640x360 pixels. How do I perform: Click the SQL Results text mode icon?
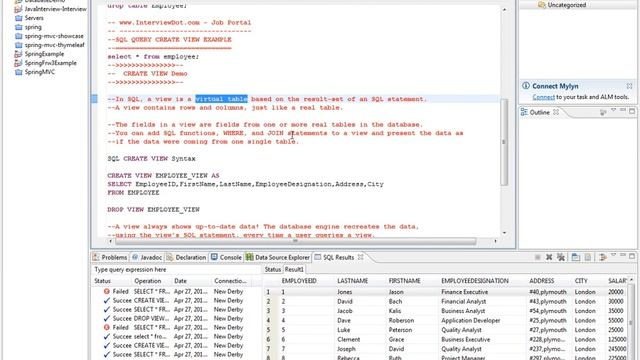588,257
